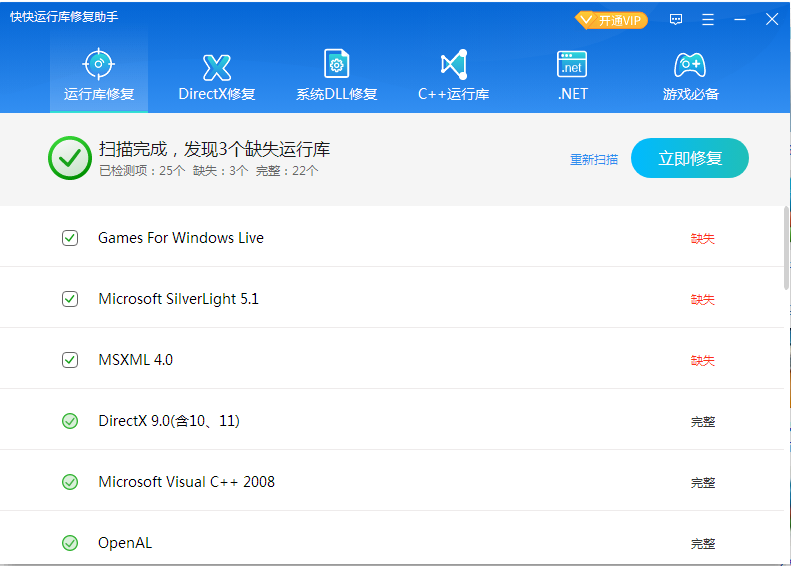The height and width of the screenshot is (566, 791).
Task: Click the 系统DLL修复 file icon
Action: 336,64
